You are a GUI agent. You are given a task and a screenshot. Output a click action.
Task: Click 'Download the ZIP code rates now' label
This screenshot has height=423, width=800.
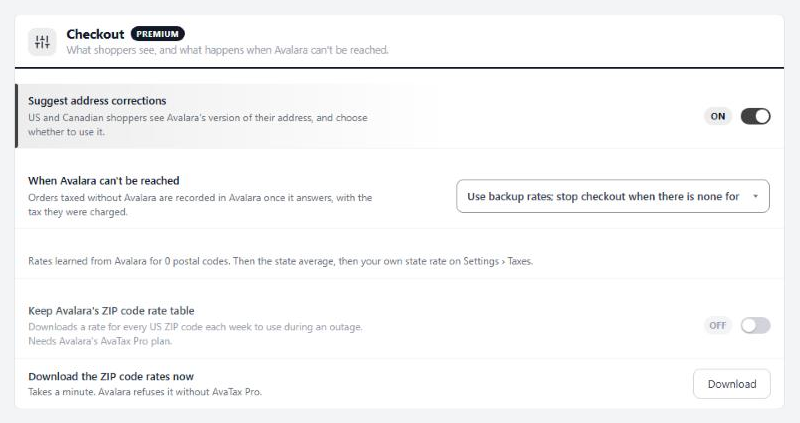pyautogui.click(x=111, y=377)
